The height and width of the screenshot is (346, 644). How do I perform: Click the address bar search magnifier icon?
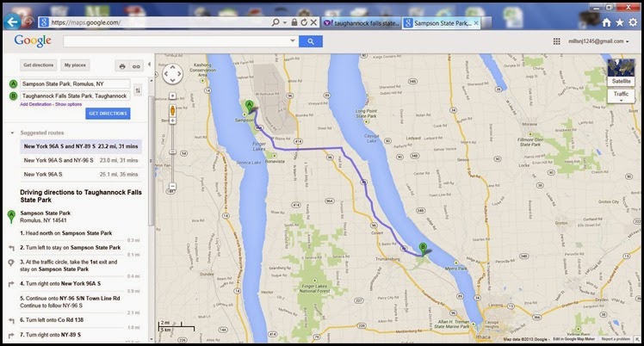tap(276, 22)
